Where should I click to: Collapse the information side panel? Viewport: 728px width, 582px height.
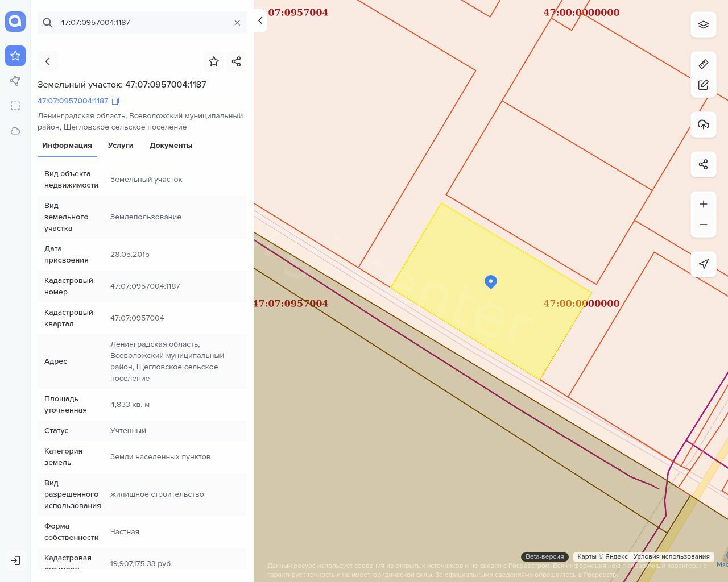point(260,20)
